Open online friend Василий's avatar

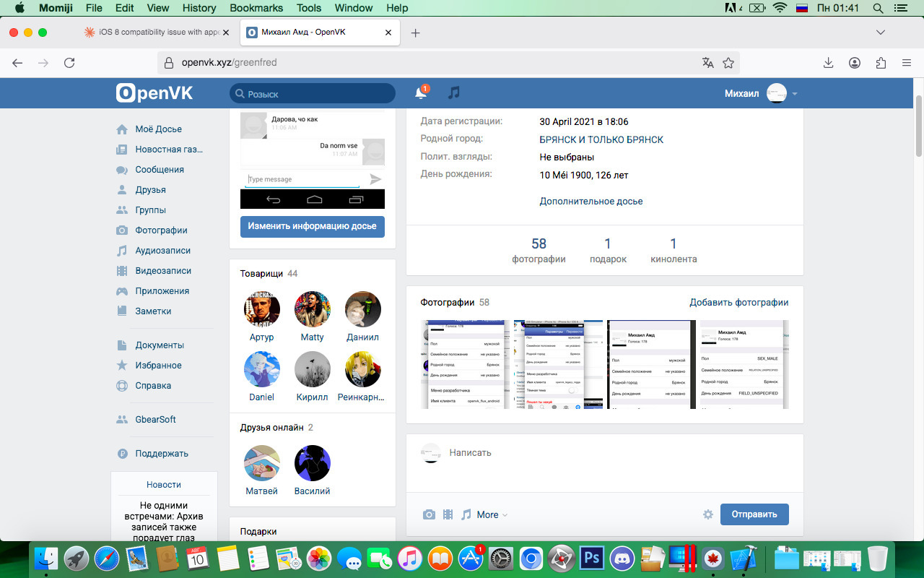pos(313,463)
